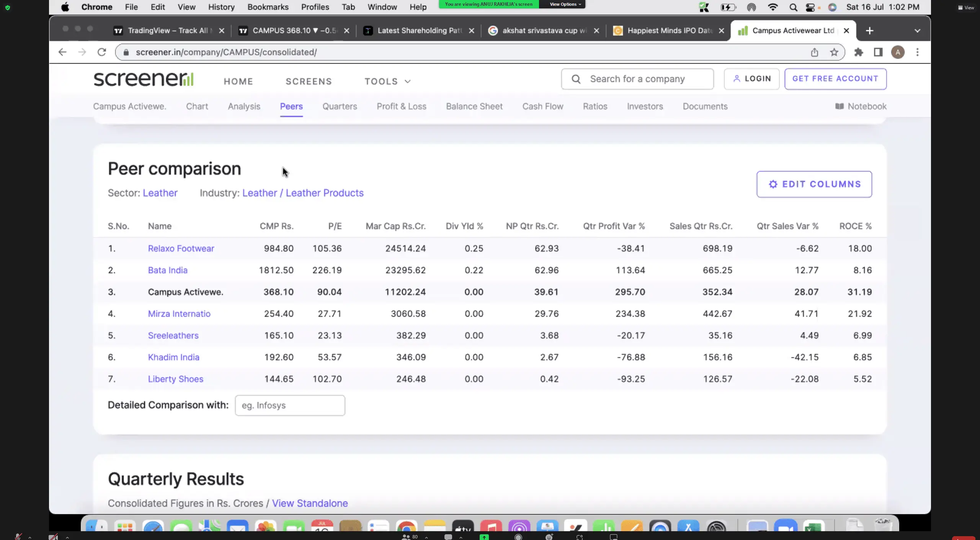This screenshot has height=540, width=980.
Task: Open the Zoom View Options dropdown
Action: (x=565, y=4)
